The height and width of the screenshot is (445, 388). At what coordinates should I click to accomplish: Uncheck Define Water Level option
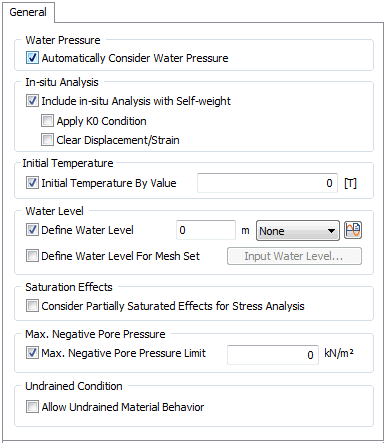[x=32, y=230]
